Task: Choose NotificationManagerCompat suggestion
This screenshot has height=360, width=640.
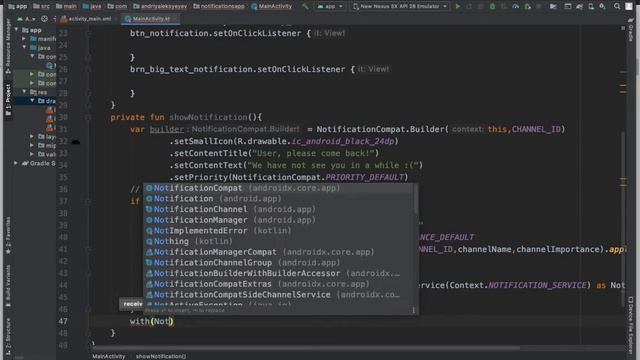Action: tap(278, 252)
